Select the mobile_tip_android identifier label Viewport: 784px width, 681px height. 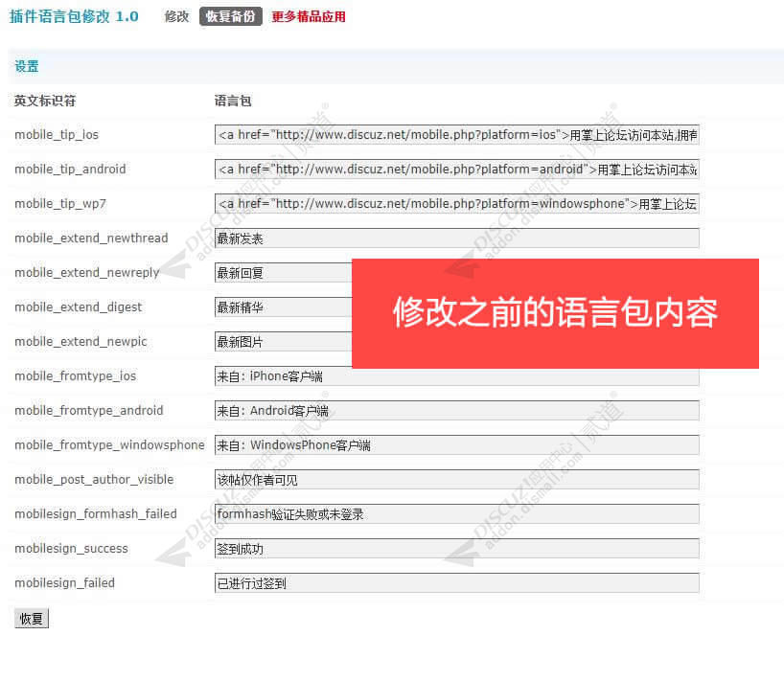(70, 169)
